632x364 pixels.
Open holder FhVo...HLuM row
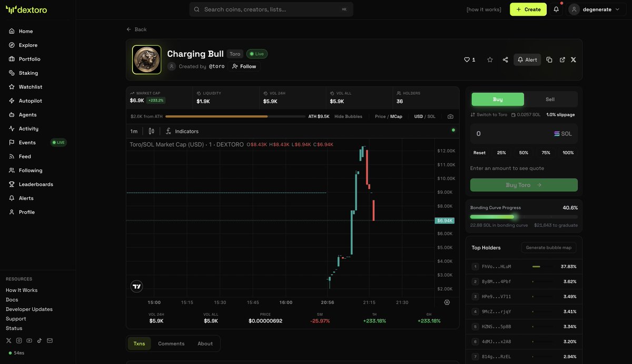524,267
